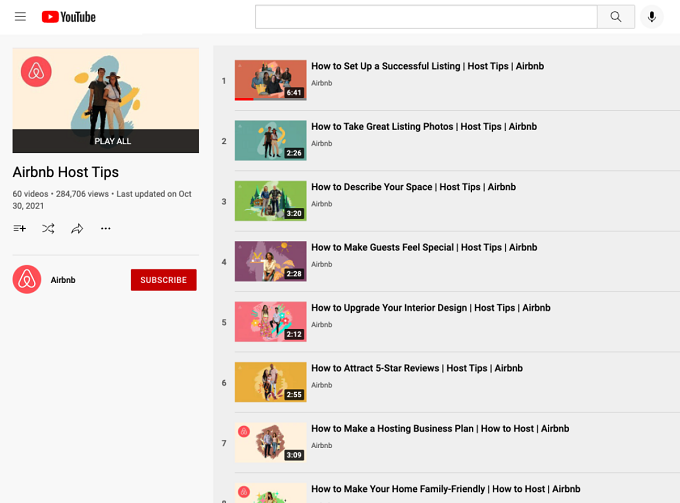Click the red watch-progress bar on video 1
680x503 pixels.
[x=244, y=99]
